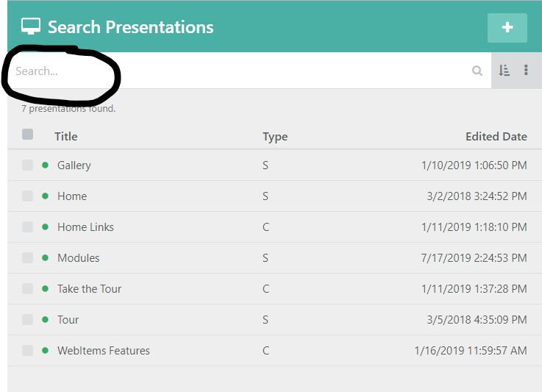Open the WebItems Features presentation
This screenshot has height=392, width=542.
[x=103, y=351]
